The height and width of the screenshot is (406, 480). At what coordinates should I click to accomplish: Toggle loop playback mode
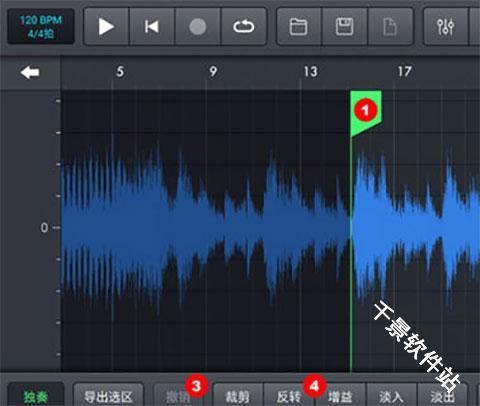[x=244, y=27]
